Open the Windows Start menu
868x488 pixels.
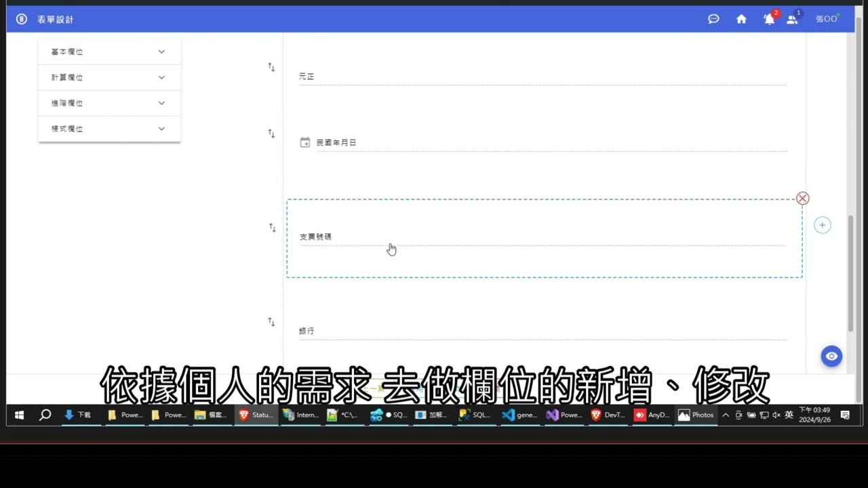pyautogui.click(x=19, y=415)
